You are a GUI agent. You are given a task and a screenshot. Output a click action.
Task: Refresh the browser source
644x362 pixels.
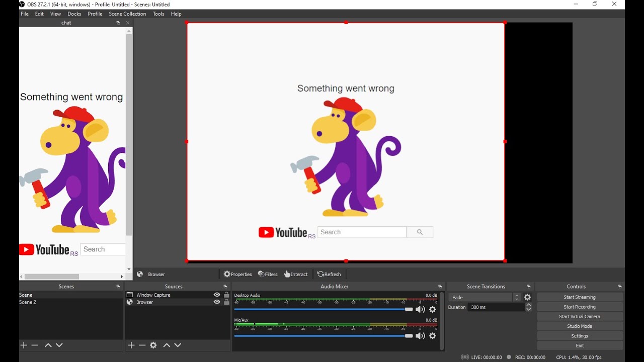329,275
